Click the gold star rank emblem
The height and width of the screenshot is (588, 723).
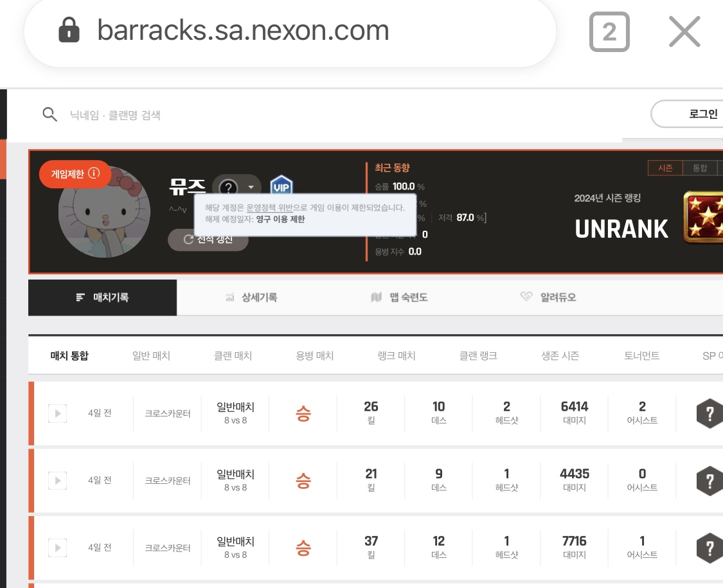(x=702, y=217)
